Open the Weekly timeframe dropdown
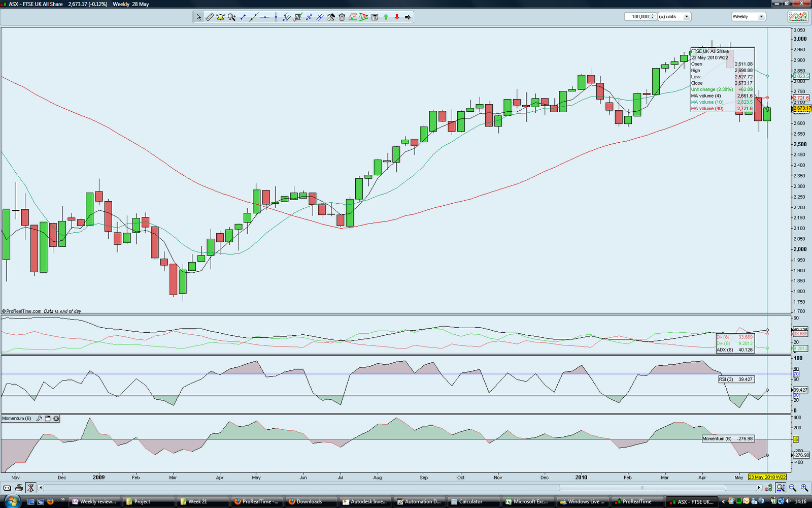Image resolution: width=812 pixels, height=508 pixels. [x=748, y=17]
